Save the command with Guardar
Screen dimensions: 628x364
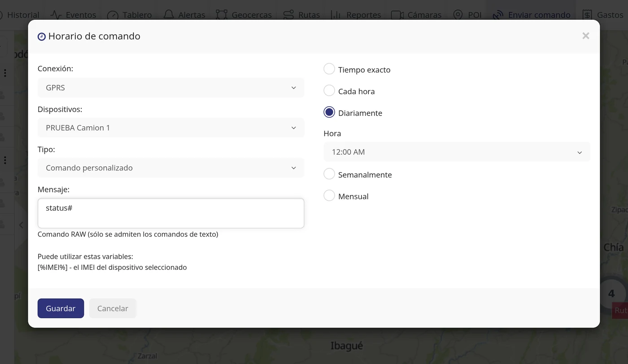coord(61,308)
